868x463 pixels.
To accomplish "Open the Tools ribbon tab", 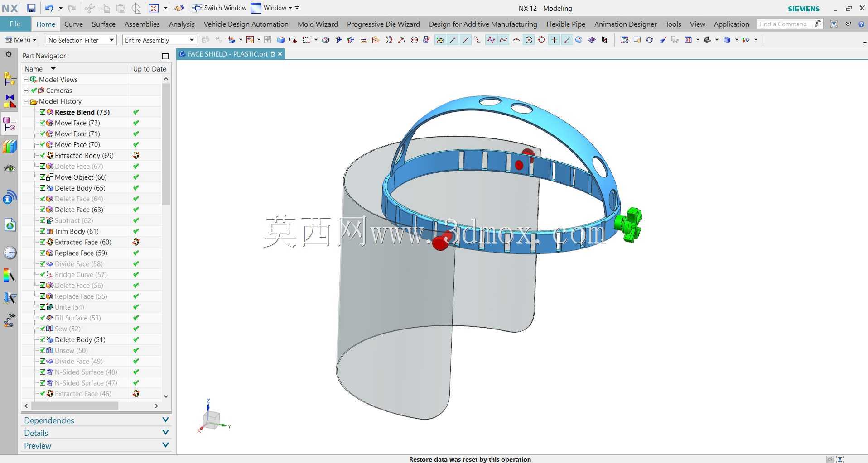I will point(673,24).
